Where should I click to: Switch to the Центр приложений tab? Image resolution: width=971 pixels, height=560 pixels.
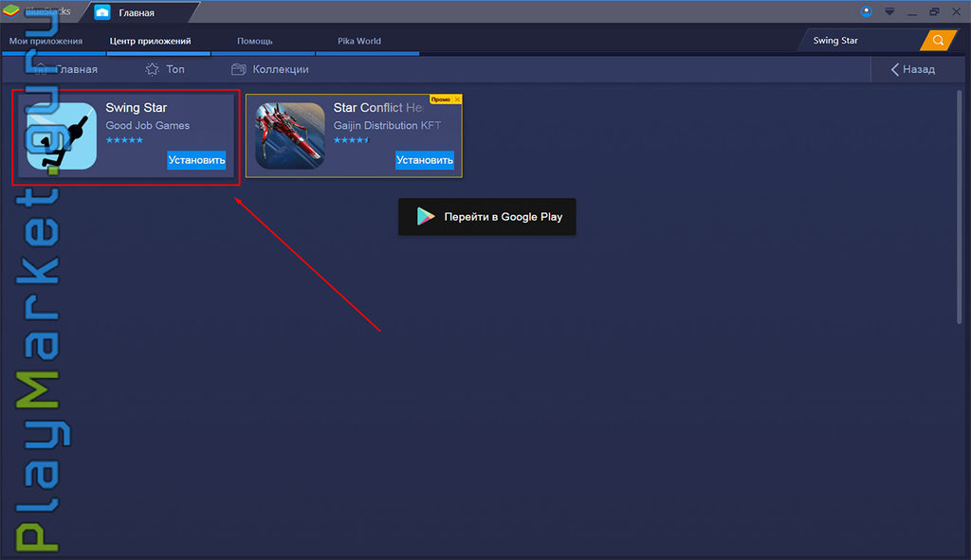(150, 41)
